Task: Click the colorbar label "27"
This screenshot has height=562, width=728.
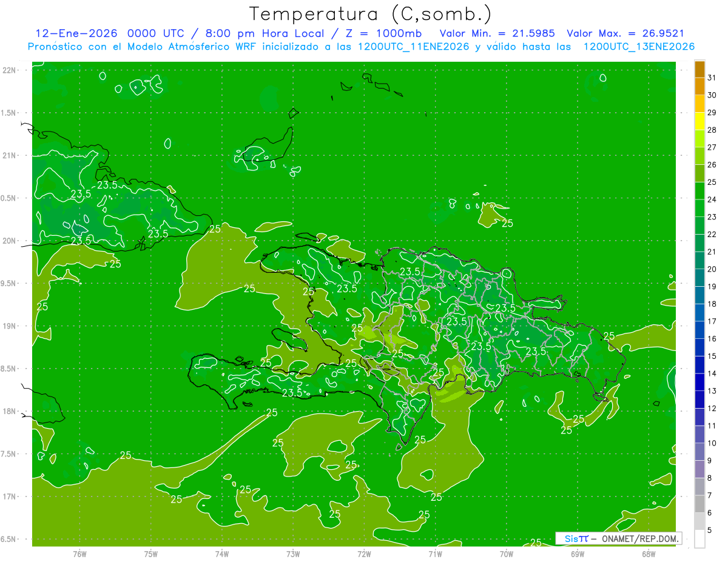Action: [x=712, y=147]
